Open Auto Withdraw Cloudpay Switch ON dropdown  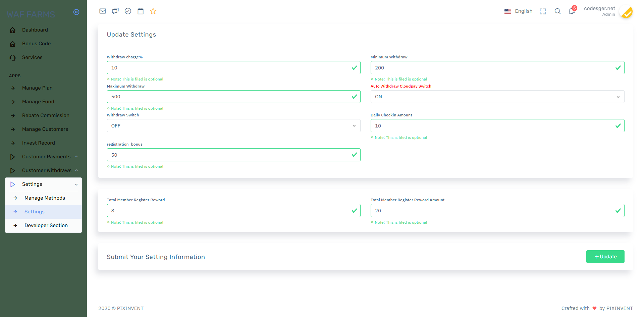pos(497,97)
